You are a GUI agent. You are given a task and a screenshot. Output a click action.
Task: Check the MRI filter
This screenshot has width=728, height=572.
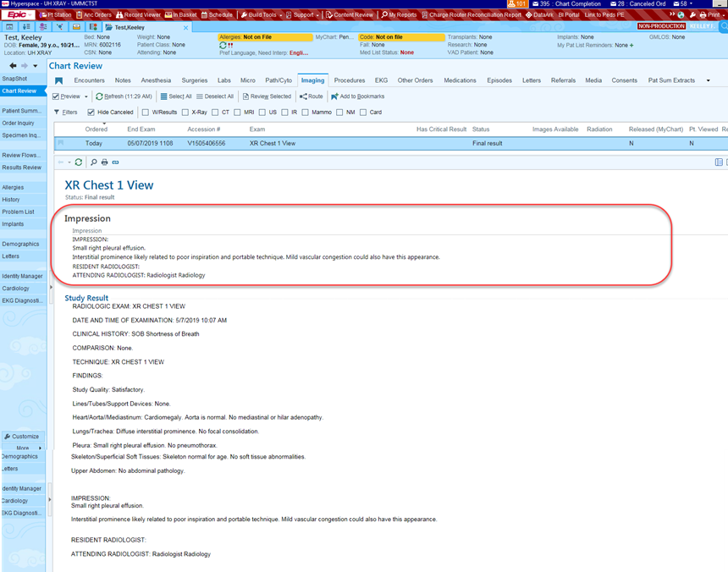pos(237,113)
